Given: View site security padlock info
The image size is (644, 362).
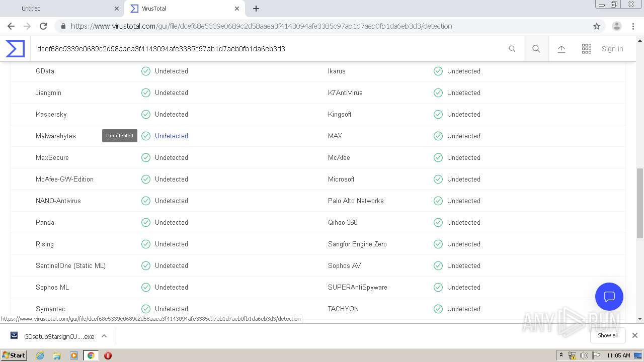Looking at the screenshot, I should click(63, 26).
